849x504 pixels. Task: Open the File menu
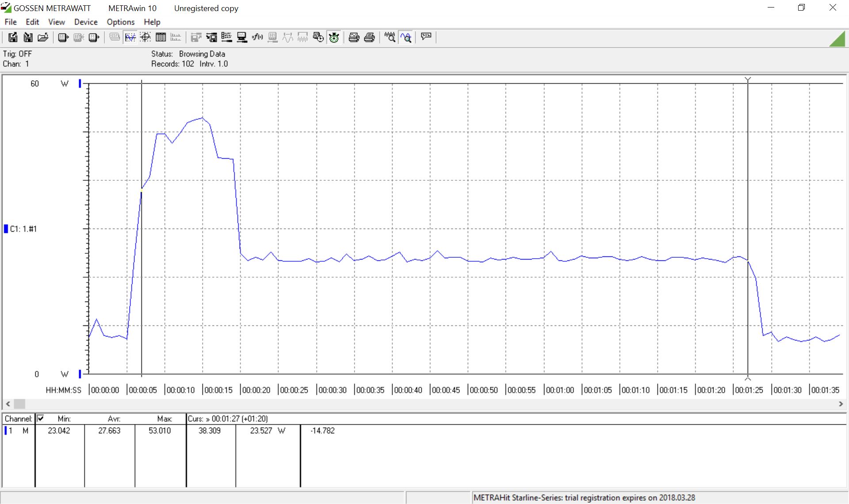(11, 22)
